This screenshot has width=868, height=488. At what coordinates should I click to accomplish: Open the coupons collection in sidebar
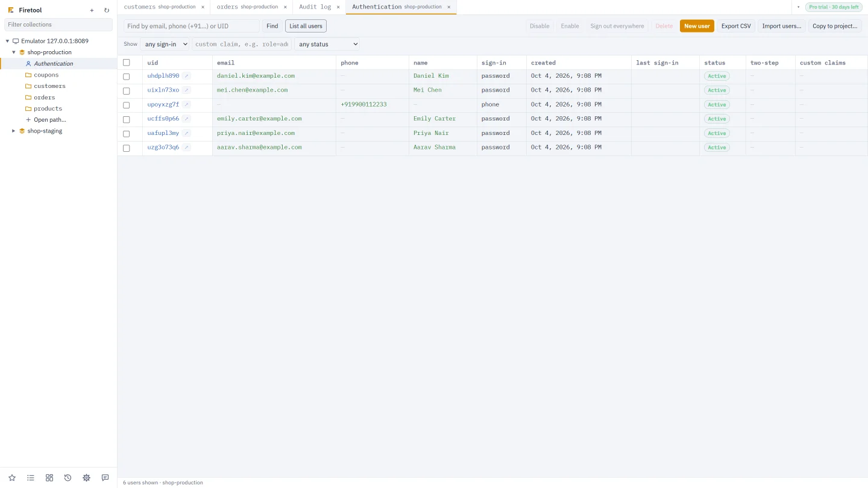[x=46, y=75]
